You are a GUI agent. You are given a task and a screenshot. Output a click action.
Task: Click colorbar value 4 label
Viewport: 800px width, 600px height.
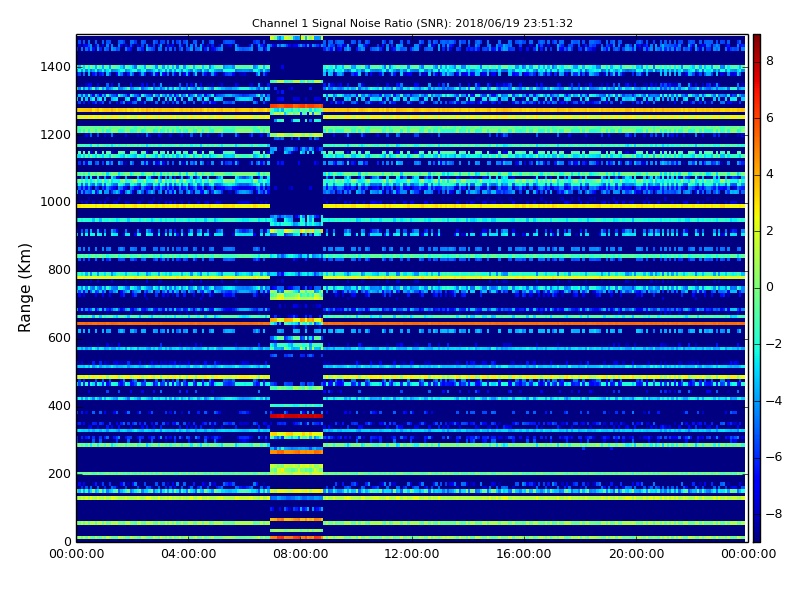coord(770,174)
